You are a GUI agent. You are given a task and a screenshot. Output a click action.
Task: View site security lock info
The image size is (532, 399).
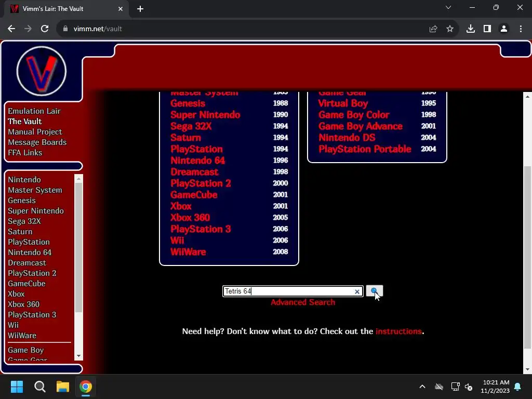click(x=65, y=29)
